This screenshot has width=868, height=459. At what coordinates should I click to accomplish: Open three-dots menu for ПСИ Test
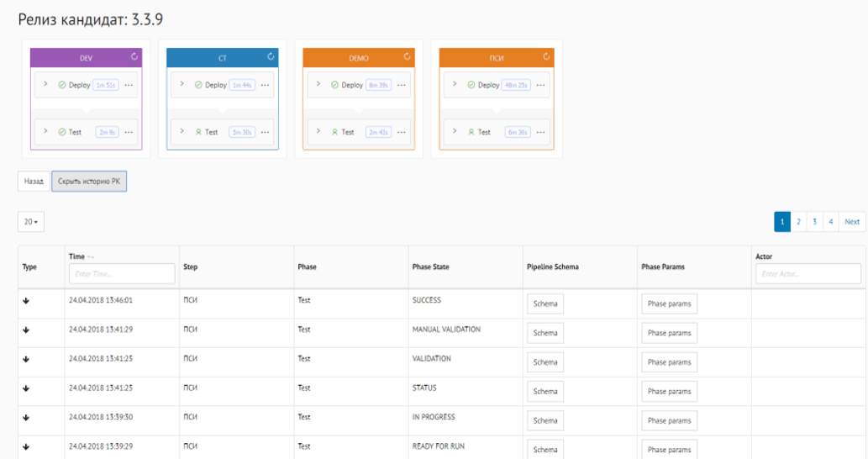point(538,132)
